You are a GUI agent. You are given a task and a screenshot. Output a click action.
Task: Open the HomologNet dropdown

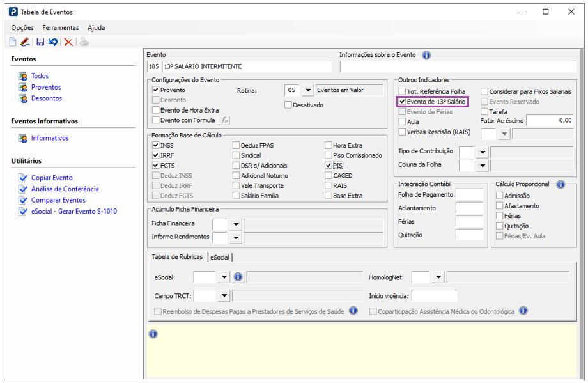[438, 277]
